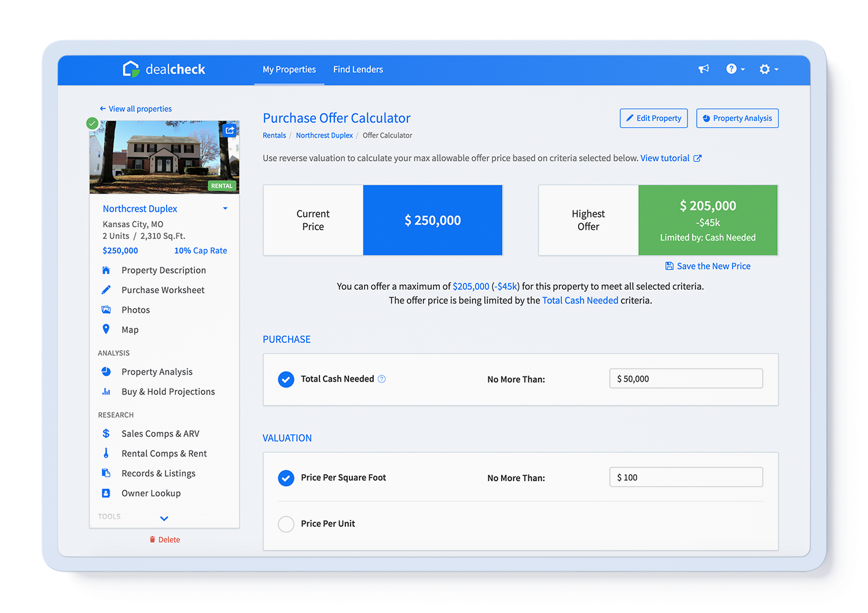Image resolution: width=868 pixels, height=613 pixels.
Task: Open Buy & Hold Projections chart icon
Action: coord(106,392)
